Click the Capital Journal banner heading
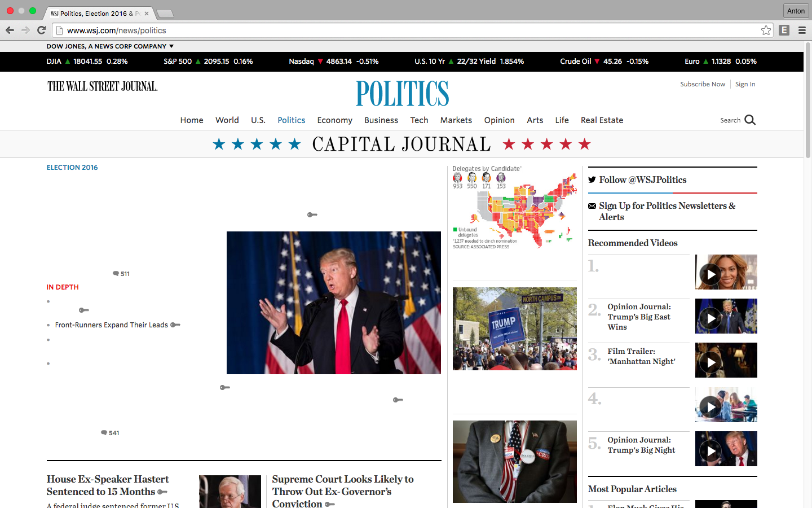Image resolution: width=812 pixels, height=508 pixels. click(401, 144)
